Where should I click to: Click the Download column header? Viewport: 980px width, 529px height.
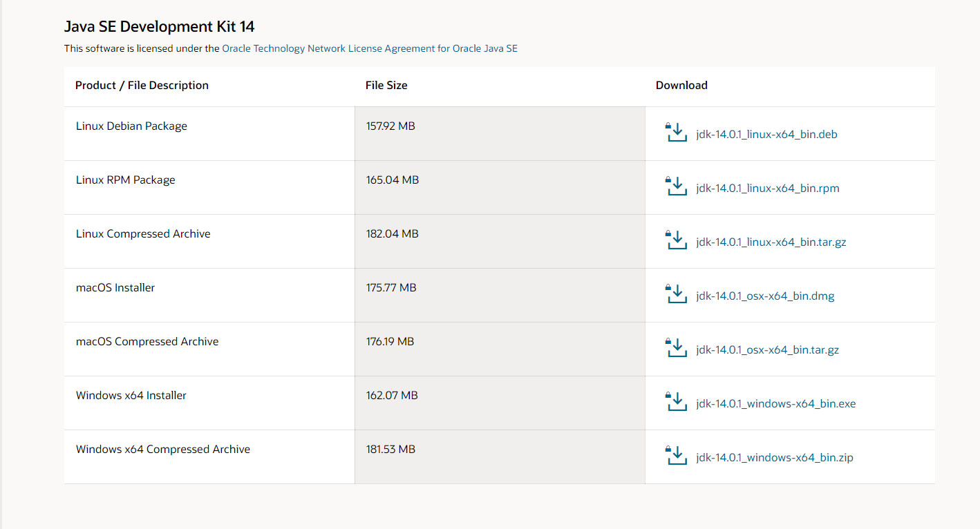(x=681, y=86)
